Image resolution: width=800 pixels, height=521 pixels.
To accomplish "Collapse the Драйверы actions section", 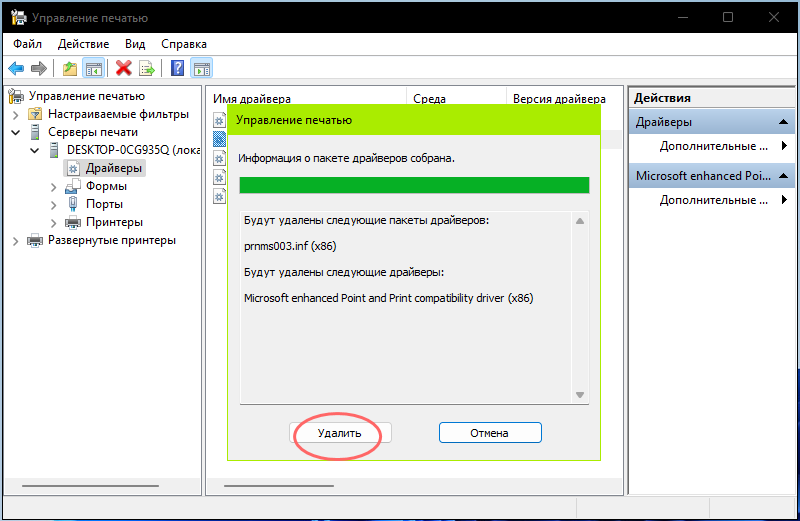I will (783, 122).
